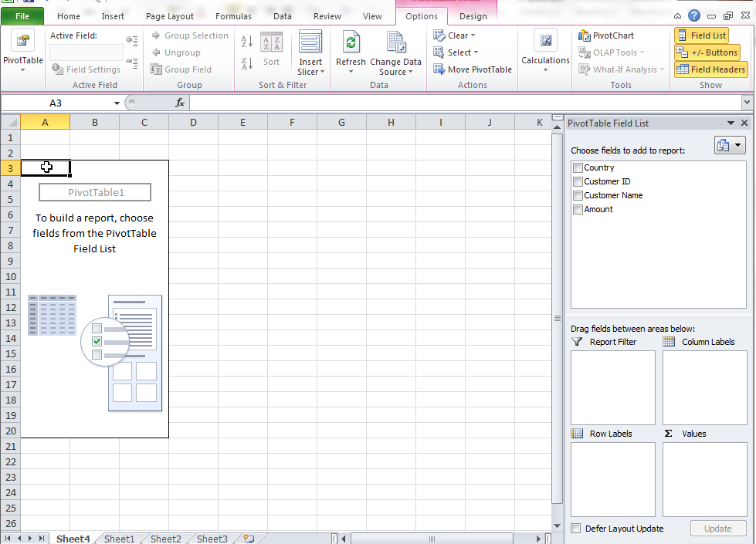Image resolution: width=756 pixels, height=544 pixels.
Task: Click the Insert Function fx icon
Action: pos(180,103)
